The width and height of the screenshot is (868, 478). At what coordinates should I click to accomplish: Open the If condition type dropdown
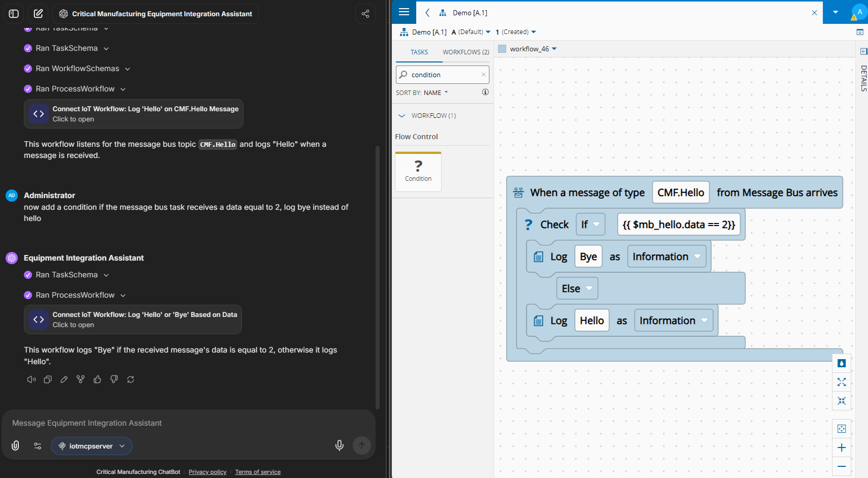tap(590, 225)
